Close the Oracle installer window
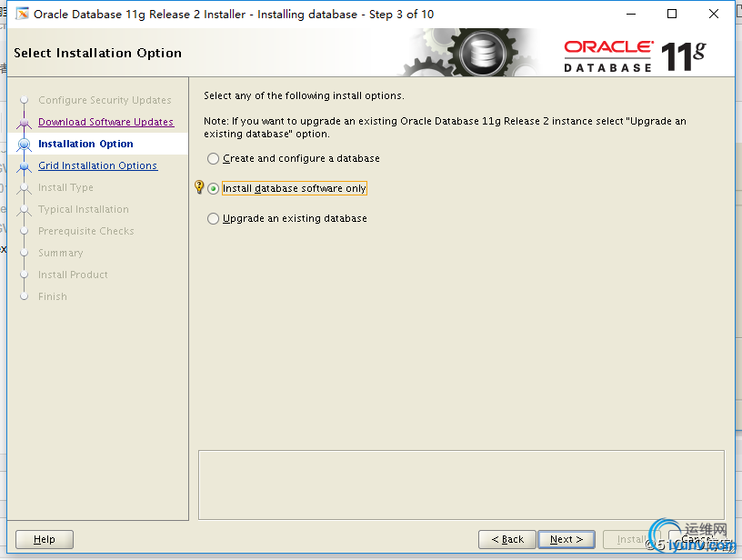Image resolution: width=742 pixels, height=560 pixels. 714,15
